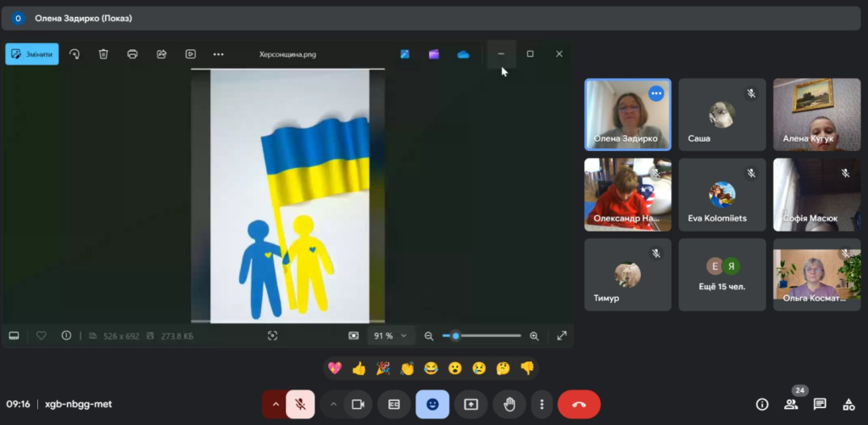Leave the call with red hang-up button
The image size is (868, 425).
[579, 405]
